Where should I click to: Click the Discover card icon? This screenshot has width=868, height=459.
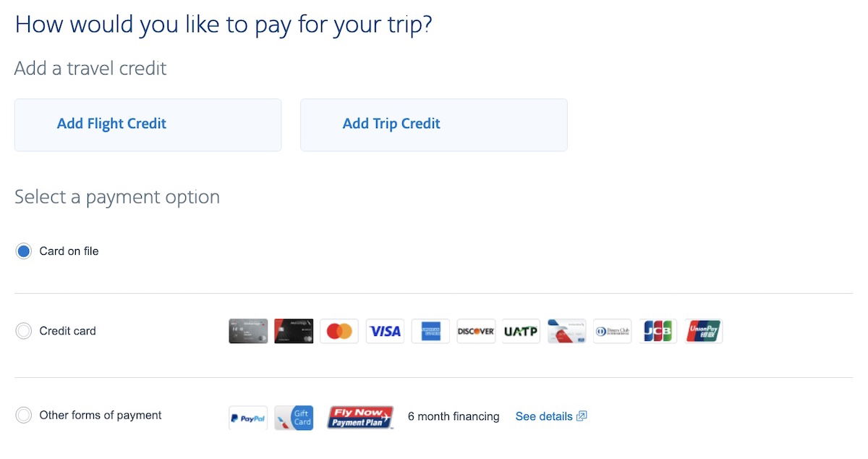[x=475, y=331]
